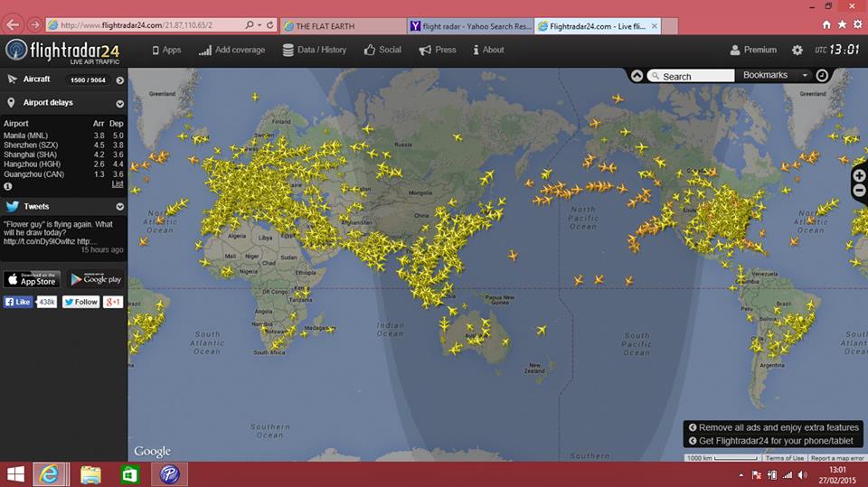Click the info icon below airport delays

(x=8, y=186)
